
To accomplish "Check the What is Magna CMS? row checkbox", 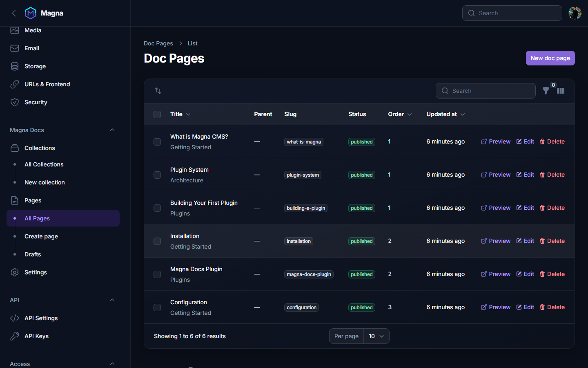I will pos(157,142).
